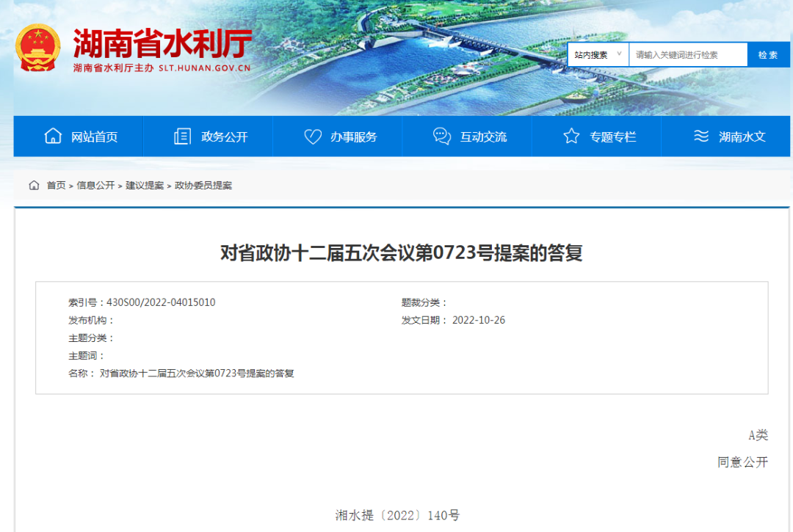Click the heart icon beside 办事服务
Viewport: 793px width, 532px height.
coord(313,136)
